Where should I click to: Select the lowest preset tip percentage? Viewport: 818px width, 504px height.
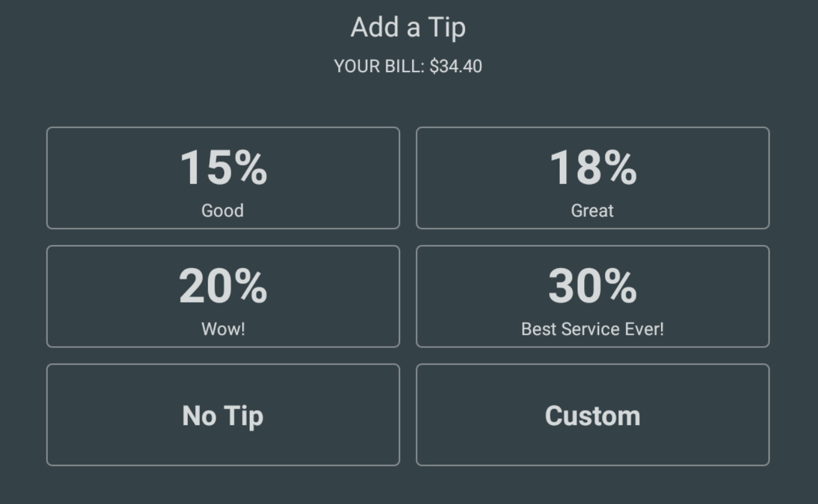223,178
